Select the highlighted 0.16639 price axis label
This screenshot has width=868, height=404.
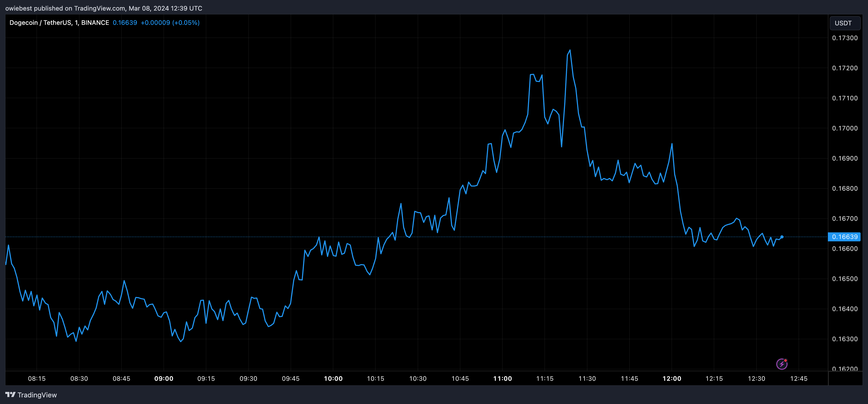point(844,237)
